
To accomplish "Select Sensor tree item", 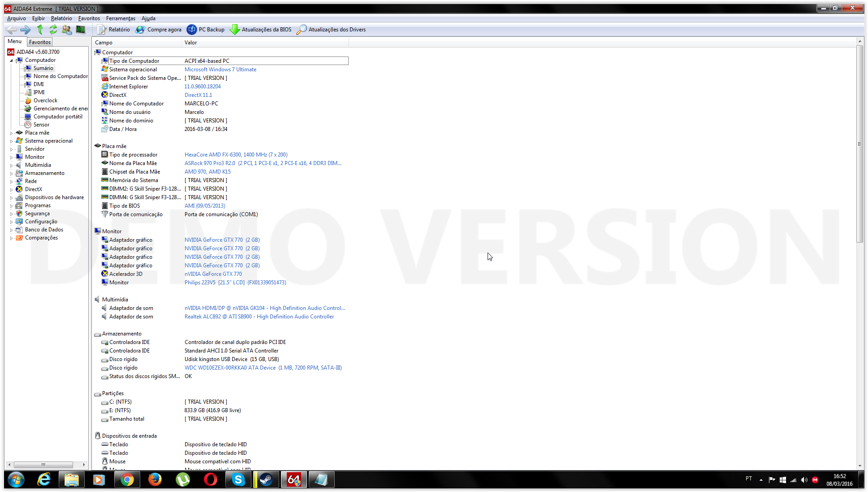I will tap(41, 125).
